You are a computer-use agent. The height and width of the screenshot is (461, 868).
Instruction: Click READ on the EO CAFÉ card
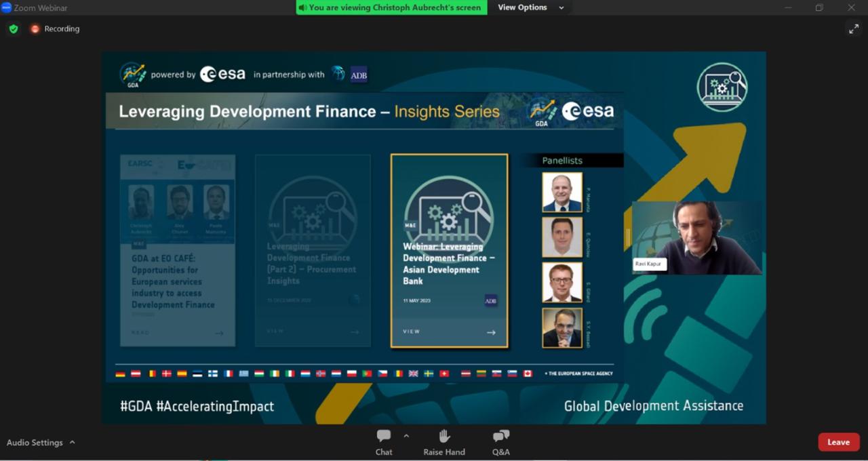click(140, 333)
